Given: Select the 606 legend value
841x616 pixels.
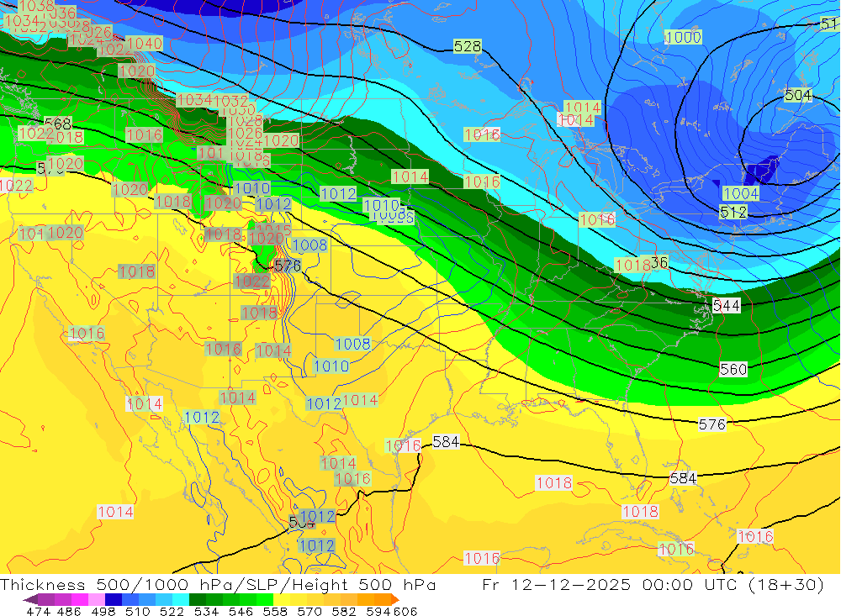Looking at the screenshot, I should coord(405,611).
